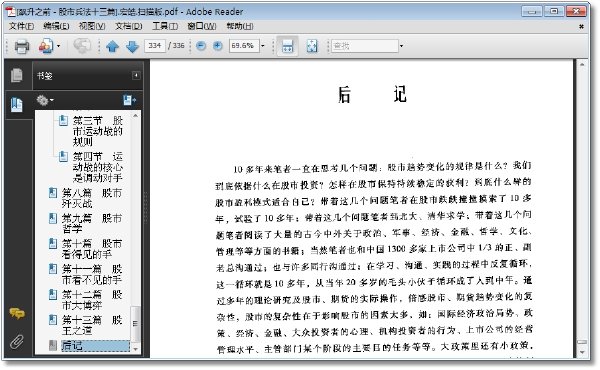Click the page number input field

point(155,46)
